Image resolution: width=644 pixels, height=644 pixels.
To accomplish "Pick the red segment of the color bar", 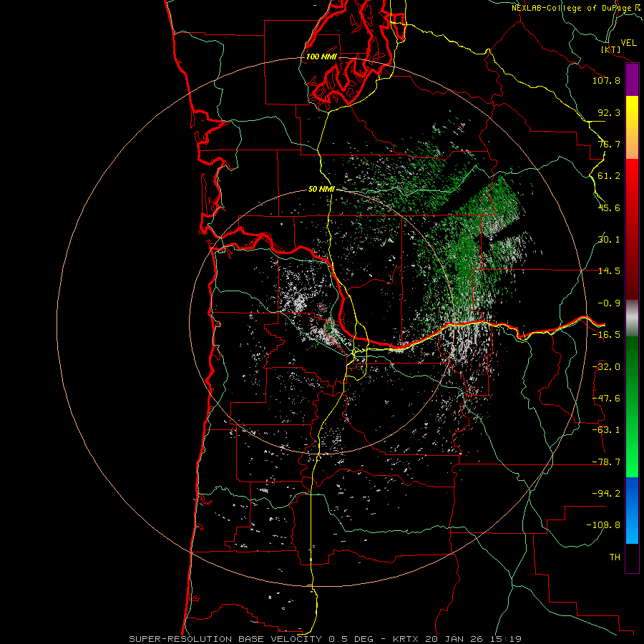I will point(632,229).
